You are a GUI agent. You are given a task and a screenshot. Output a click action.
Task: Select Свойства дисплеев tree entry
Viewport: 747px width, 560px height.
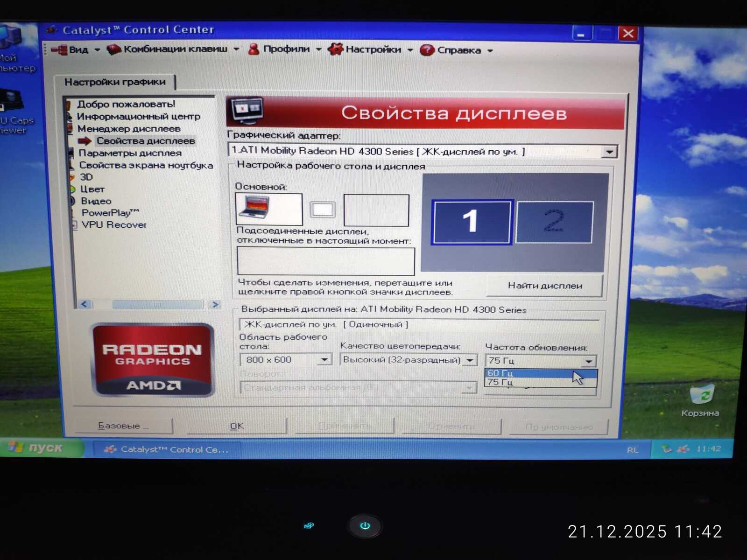pyautogui.click(x=146, y=140)
